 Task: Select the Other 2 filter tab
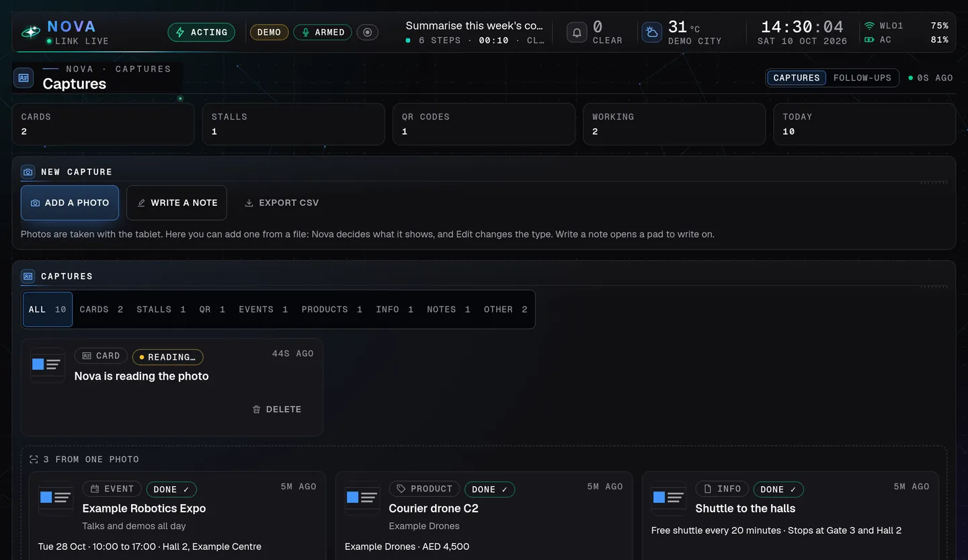tap(506, 309)
